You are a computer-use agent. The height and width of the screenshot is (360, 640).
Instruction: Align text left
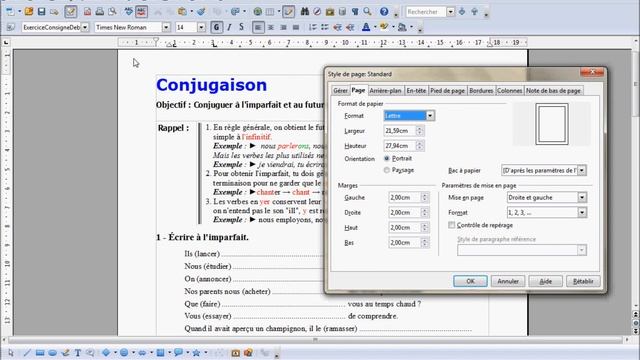pyautogui.click(x=258, y=27)
